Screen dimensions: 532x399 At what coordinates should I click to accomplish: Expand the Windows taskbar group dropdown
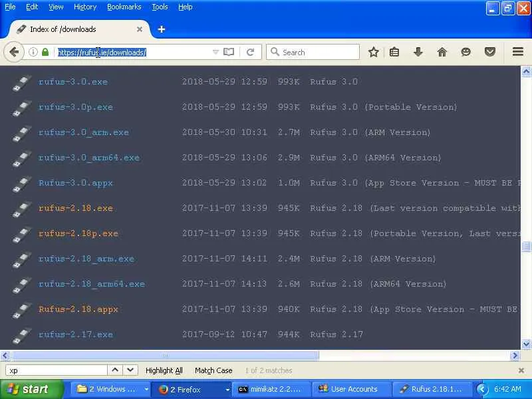tap(146, 389)
